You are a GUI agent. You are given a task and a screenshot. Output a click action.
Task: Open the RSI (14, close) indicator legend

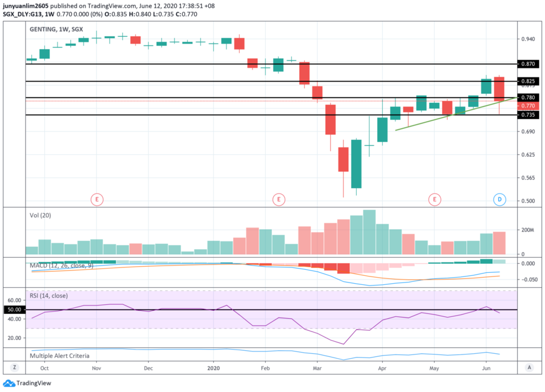coord(48,295)
